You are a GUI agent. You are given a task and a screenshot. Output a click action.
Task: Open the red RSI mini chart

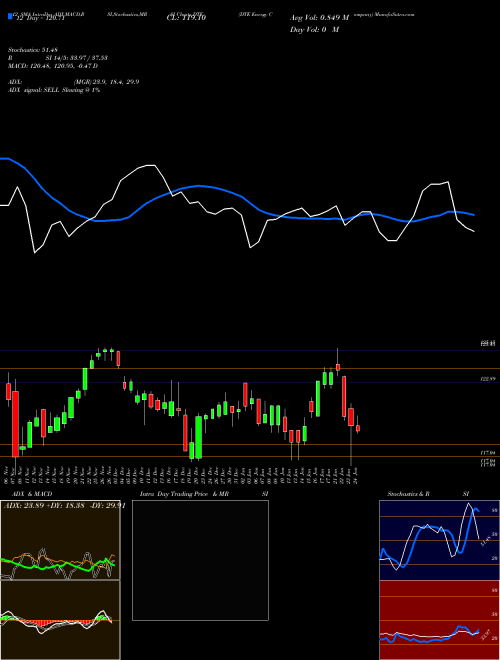[x=439, y=620]
